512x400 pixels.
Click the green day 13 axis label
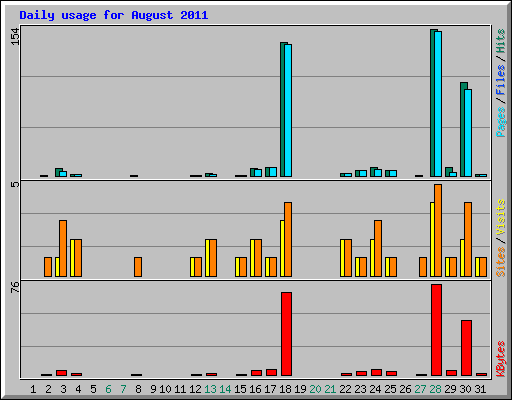pyautogui.click(x=210, y=389)
